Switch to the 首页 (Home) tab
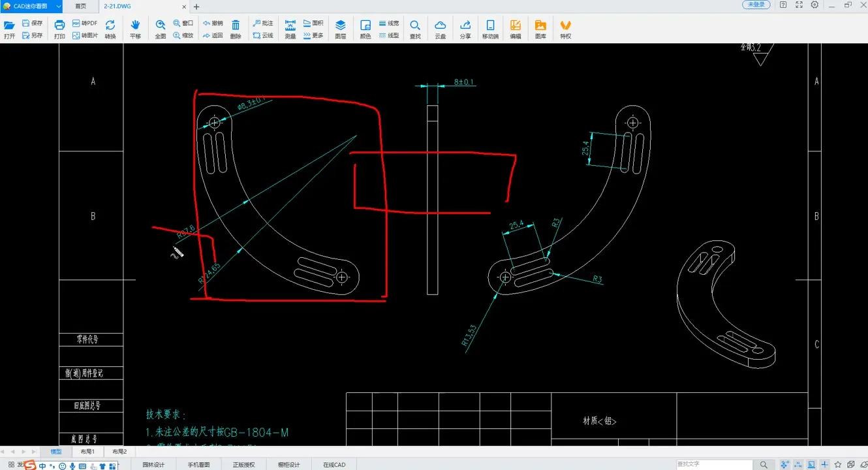 80,6
